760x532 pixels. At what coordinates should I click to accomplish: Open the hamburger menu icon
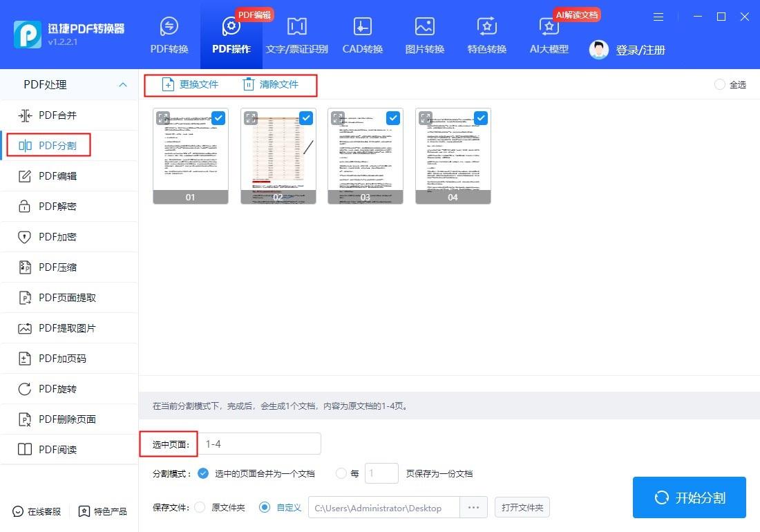(x=658, y=17)
